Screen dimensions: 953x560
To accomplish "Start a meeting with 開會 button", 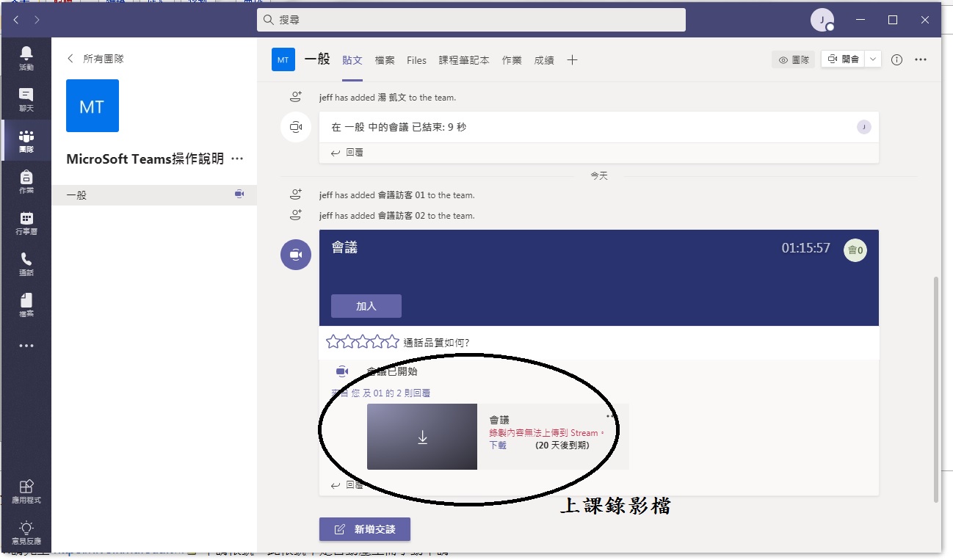I will click(x=843, y=59).
